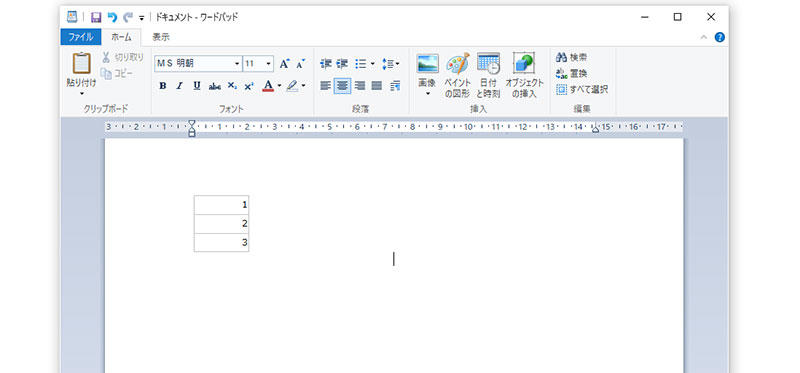Toggle bold formatting

pos(162,86)
